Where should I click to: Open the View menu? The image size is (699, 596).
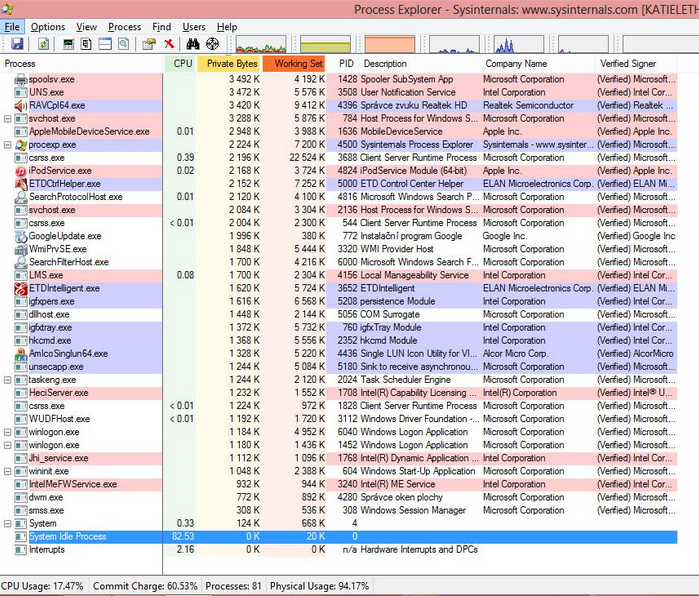point(86,27)
